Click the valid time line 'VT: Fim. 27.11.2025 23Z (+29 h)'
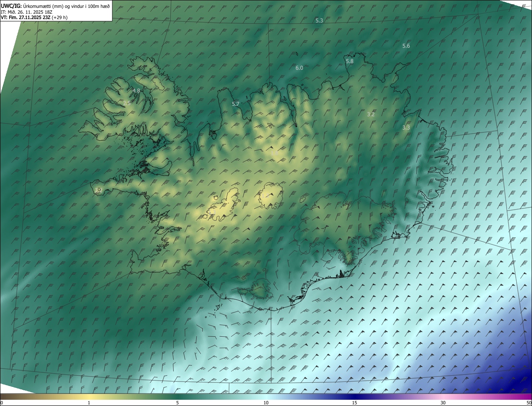 click(x=34, y=17)
